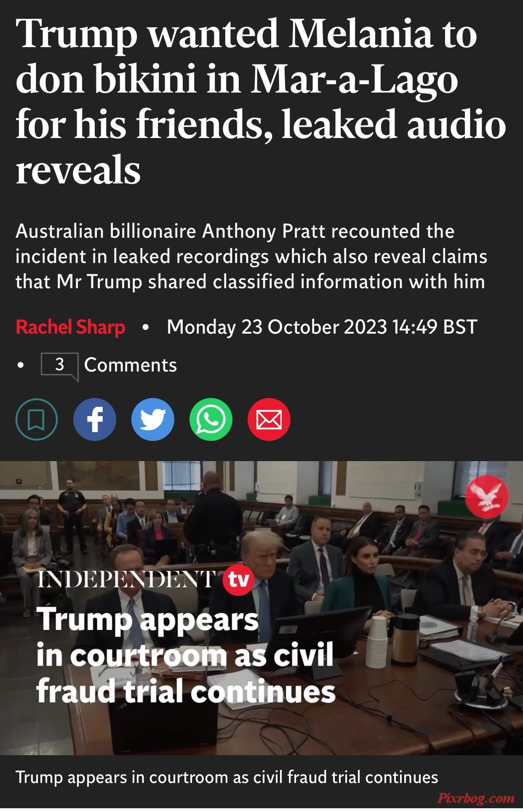Click the 14:49 BST timestamp

pyautogui.click(x=435, y=327)
